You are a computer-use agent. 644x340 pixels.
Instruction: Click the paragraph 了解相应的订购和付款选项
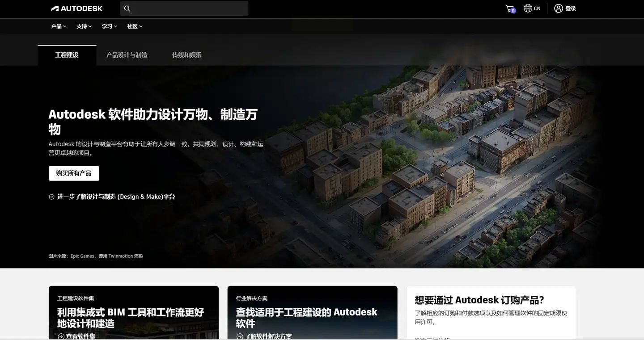(x=491, y=317)
